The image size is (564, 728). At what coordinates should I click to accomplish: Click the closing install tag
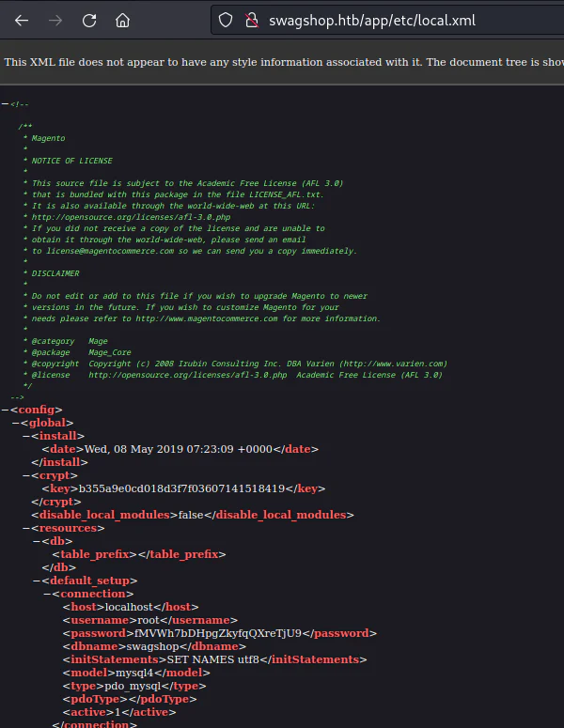59,462
